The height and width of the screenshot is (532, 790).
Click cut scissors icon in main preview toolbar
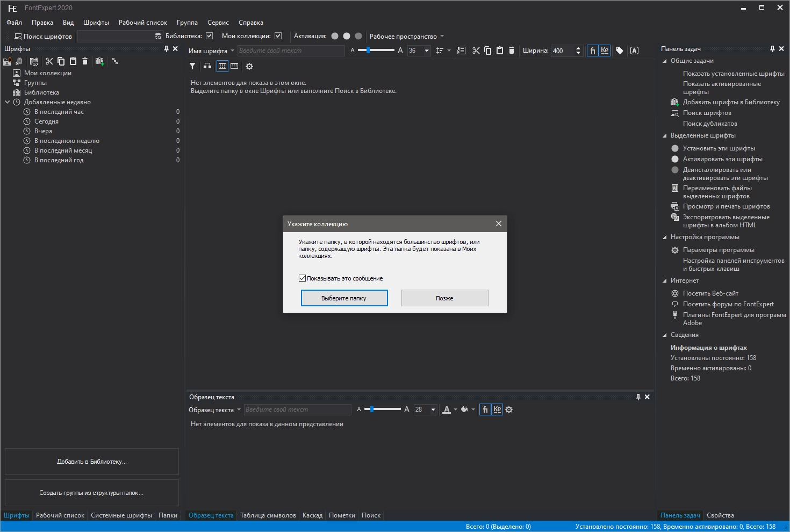tap(476, 51)
